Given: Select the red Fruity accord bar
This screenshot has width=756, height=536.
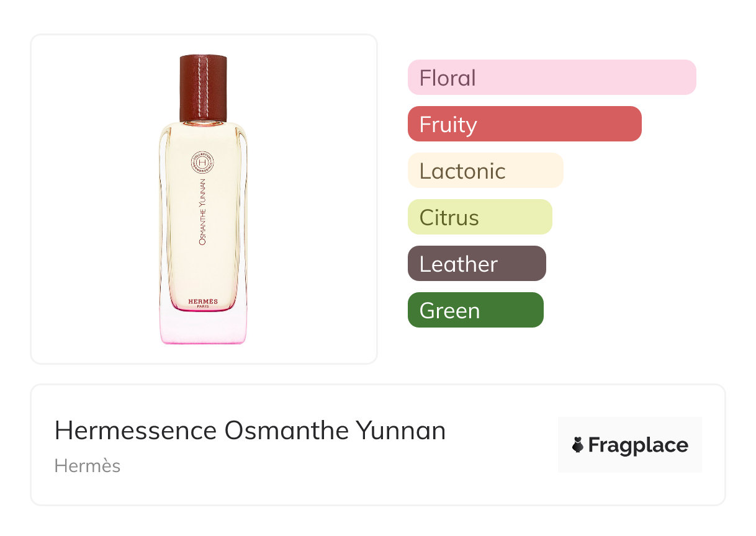Looking at the screenshot, I should 524,124.
